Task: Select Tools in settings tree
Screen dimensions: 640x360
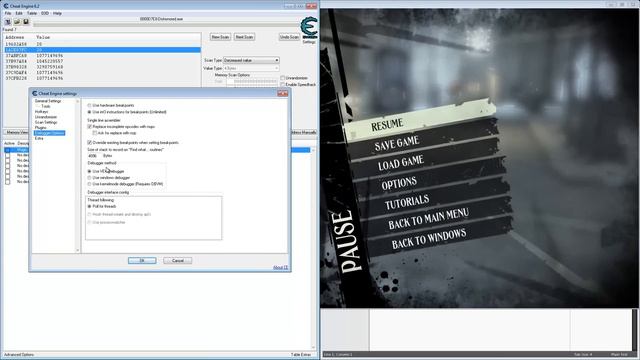Action: click(46, 106)
